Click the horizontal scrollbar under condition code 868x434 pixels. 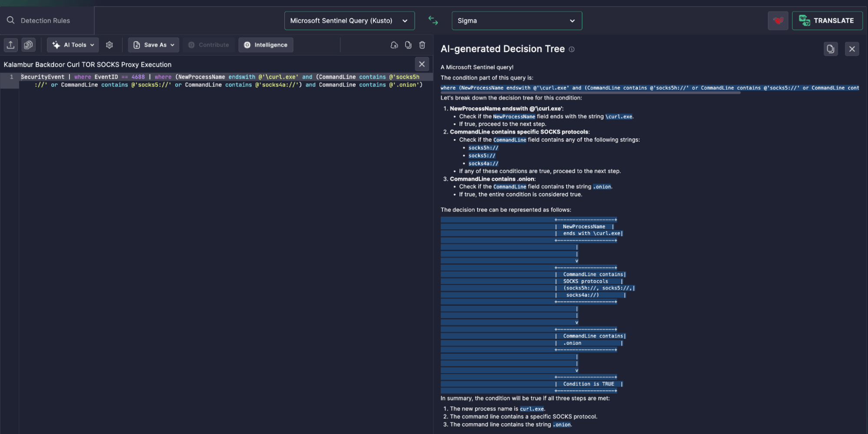point(591,93)
